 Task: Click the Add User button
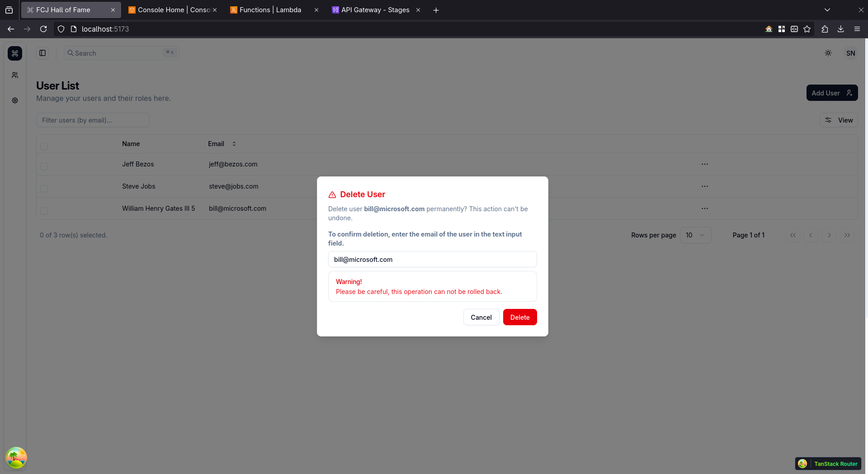(832, 93)
